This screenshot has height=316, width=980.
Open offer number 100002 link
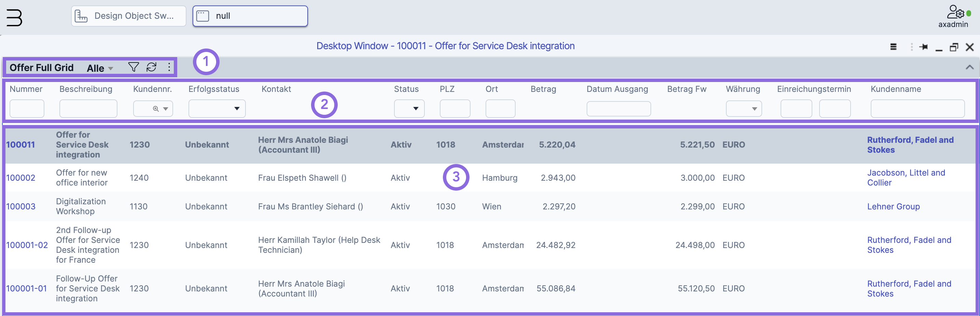(x=20, y=178)
